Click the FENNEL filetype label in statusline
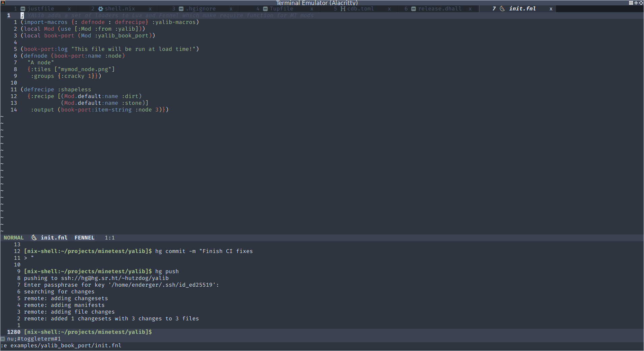 (84, 237)
